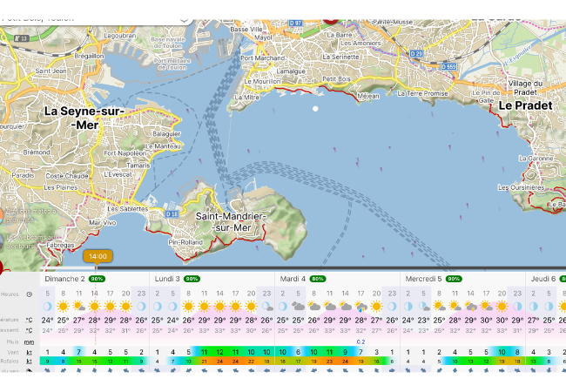
Task: Select the Mercredi 5 day header
Action: coord(423,279)
